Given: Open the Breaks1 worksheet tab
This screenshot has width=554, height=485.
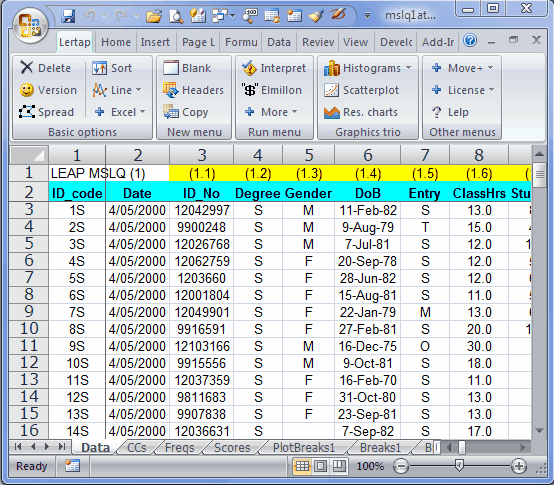Looking at the screenshot, I should [x=380, y=448].
